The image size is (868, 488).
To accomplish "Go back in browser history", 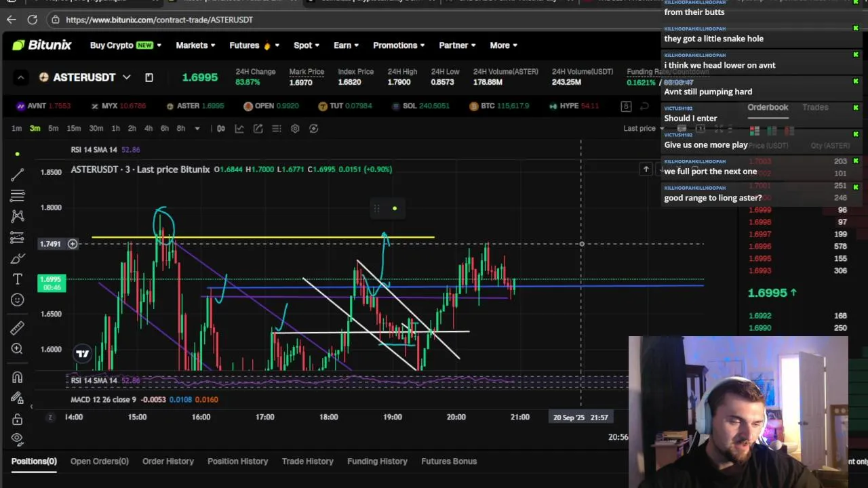I will tap(11, 20).
